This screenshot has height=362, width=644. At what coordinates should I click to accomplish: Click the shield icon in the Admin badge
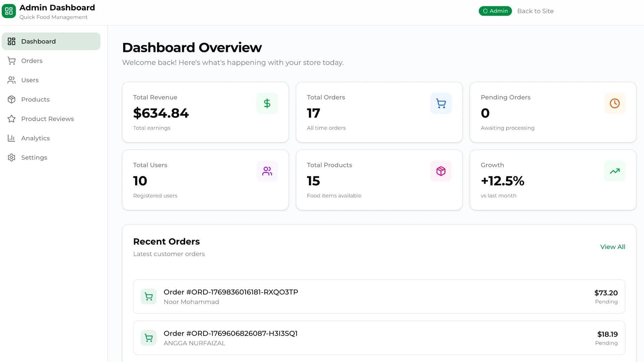tap(485, 11)
